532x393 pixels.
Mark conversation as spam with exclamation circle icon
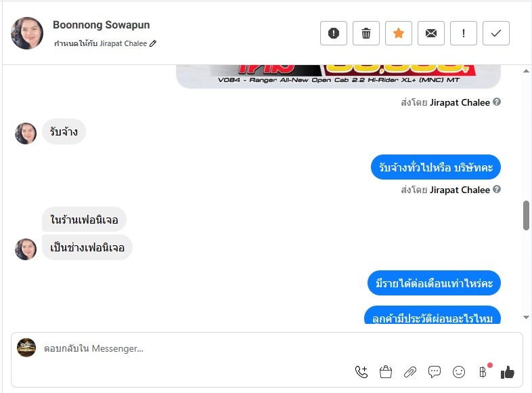click(x=334, y=33)
